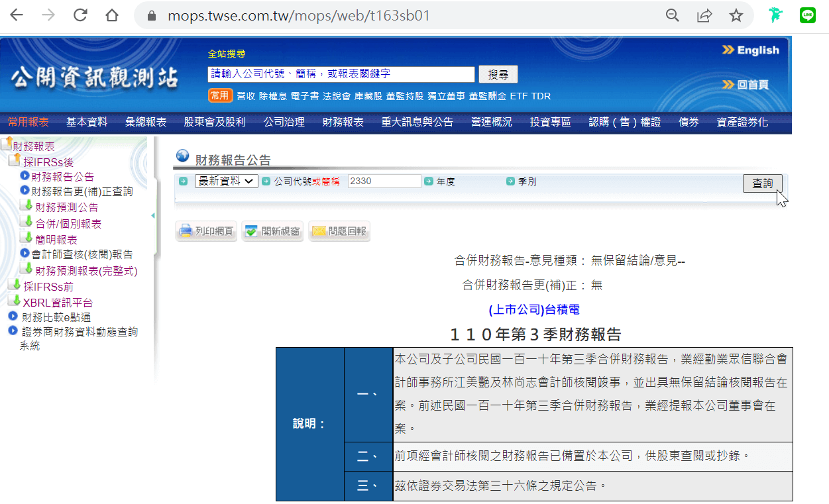Open 投資專區 menu
This screenshot has width=829, height=504.
(551, 122)
